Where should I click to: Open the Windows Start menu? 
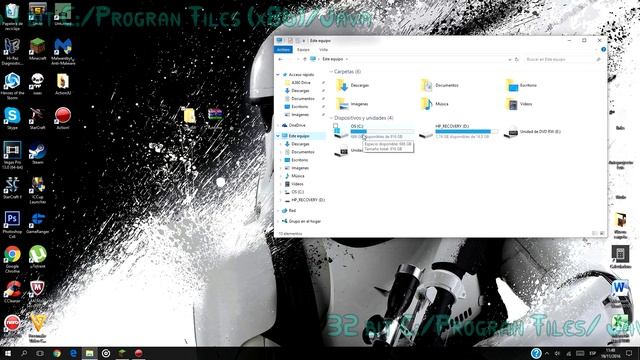(8, 353)
